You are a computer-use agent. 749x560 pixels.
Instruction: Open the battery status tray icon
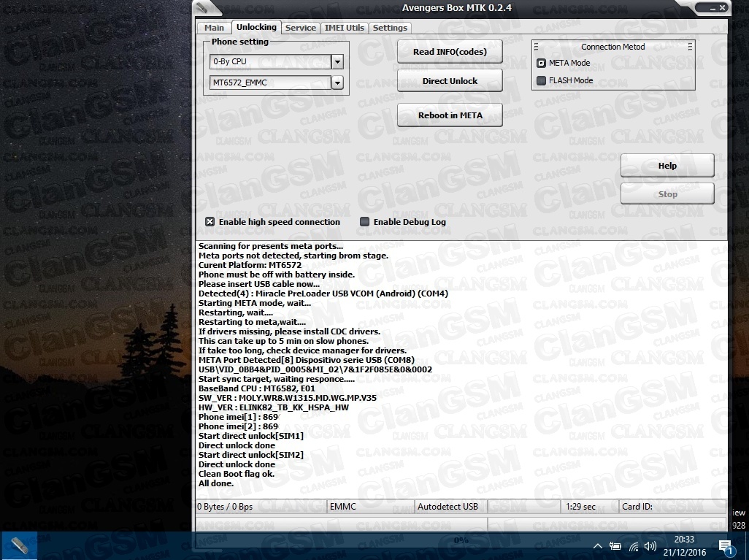[615, 546]
